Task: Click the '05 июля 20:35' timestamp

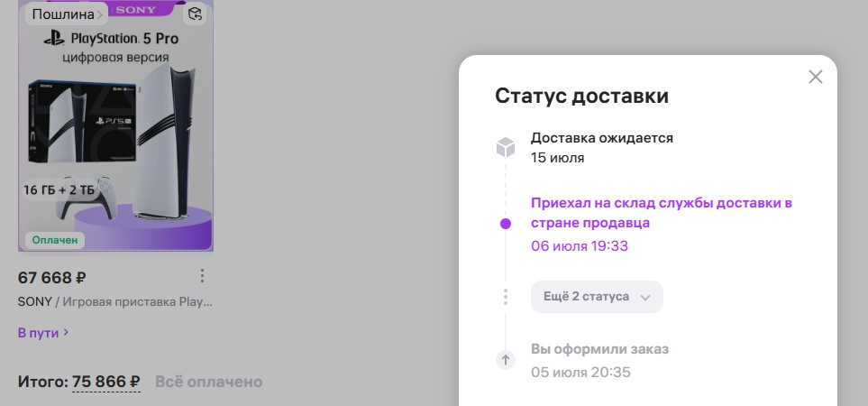Action: point(580,373)
